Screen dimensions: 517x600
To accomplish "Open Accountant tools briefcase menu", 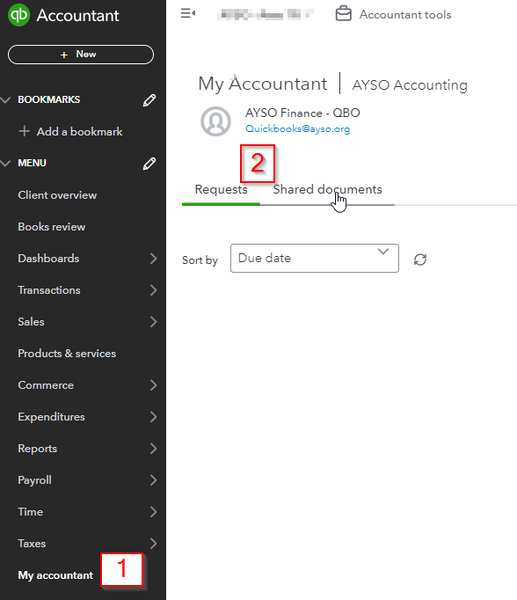I will pos(343,14).
